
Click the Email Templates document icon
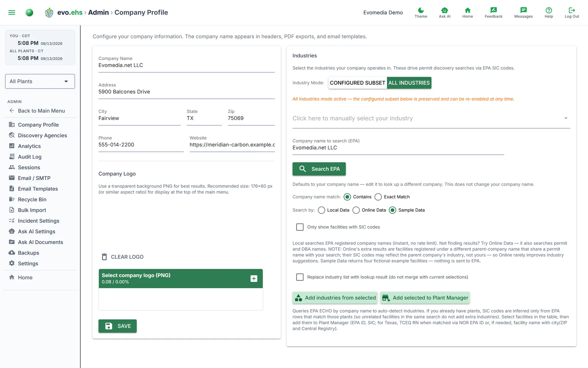[x=12, y=189]
